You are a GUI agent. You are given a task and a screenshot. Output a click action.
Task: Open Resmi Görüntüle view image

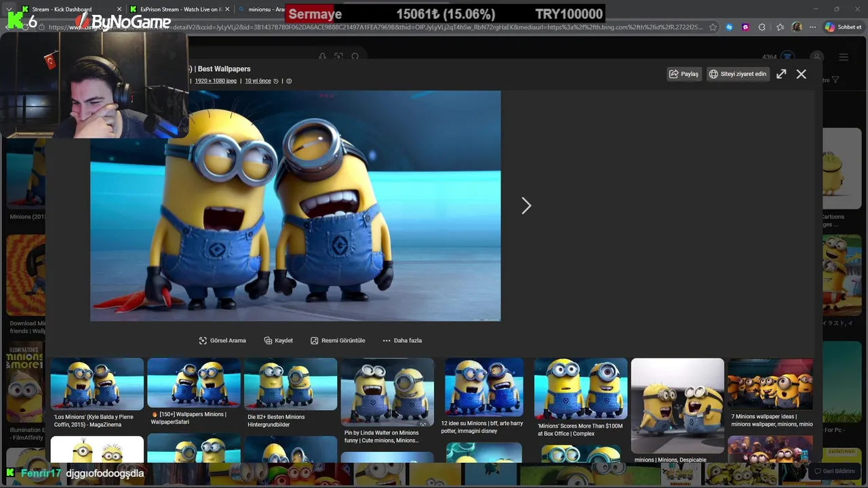click(338, 340)
